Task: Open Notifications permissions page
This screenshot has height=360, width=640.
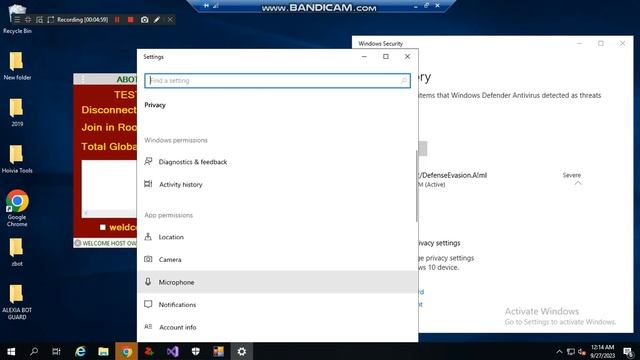Action: click(277, 304)
